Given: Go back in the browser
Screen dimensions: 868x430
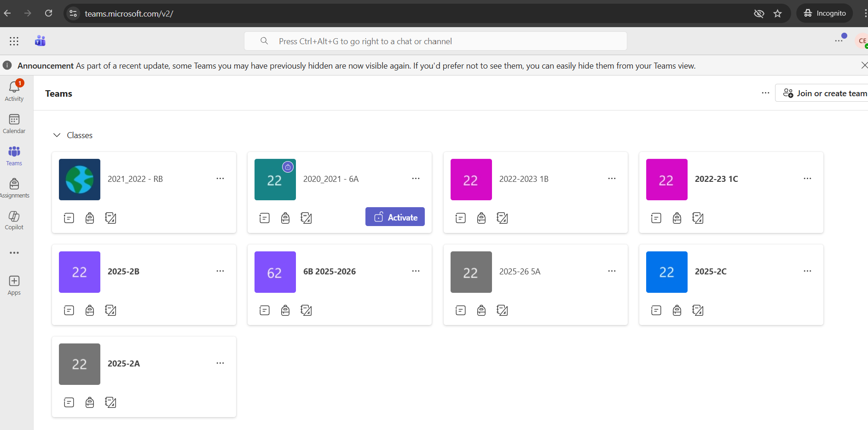Looking at the screenshot, I should 7,13.
